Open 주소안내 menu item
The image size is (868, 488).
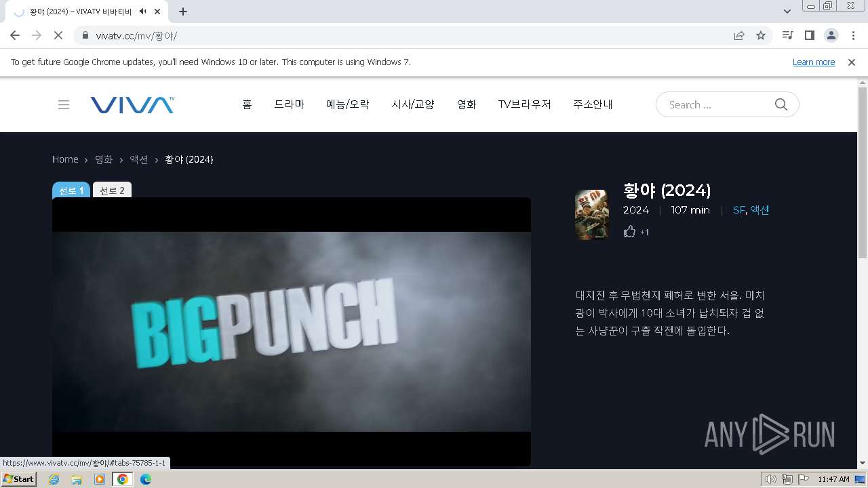point(593,104)
